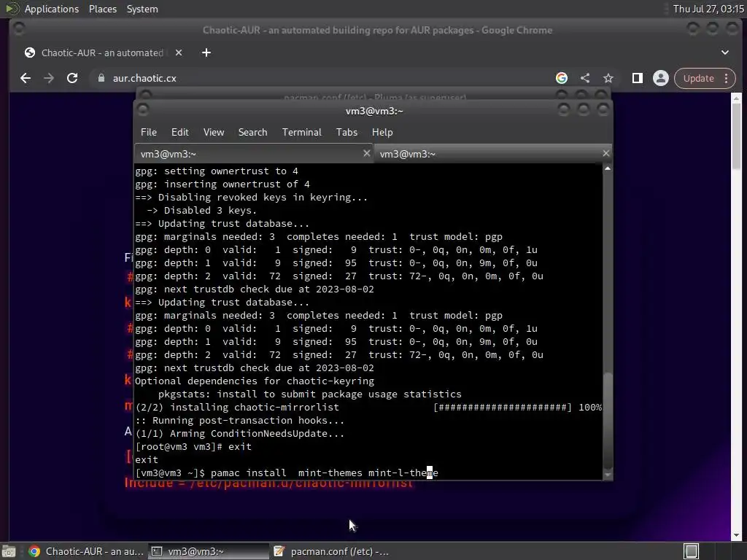Click the Chrome page scrollbar down arrow

tap(736, 534)
